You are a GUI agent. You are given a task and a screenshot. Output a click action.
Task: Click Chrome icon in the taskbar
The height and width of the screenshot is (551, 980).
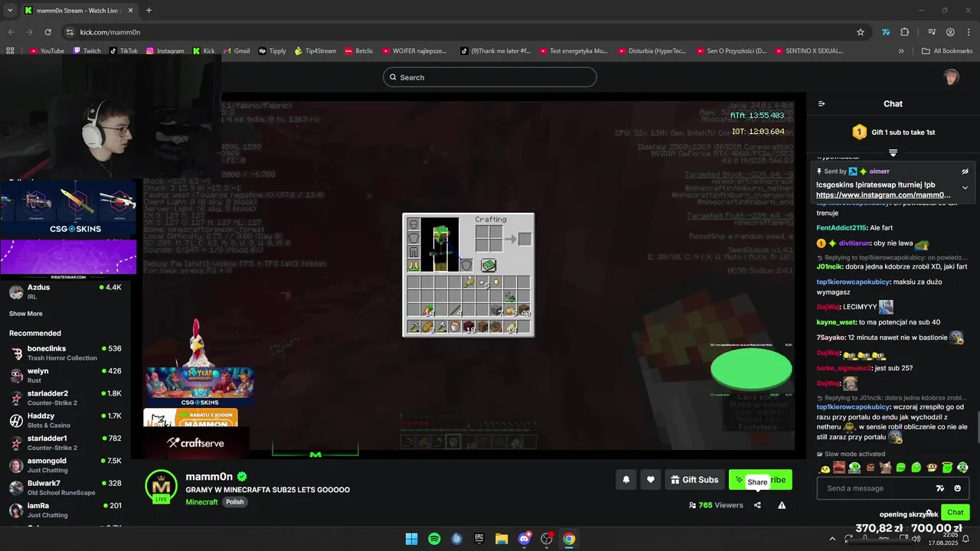pyautogui.click(x=569, y=539)
